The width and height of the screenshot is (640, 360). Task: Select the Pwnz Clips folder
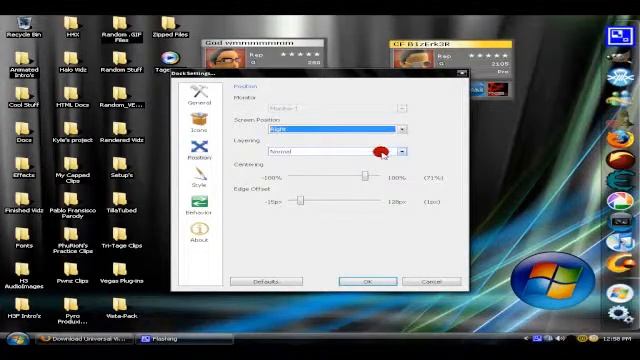pos(73,273)
